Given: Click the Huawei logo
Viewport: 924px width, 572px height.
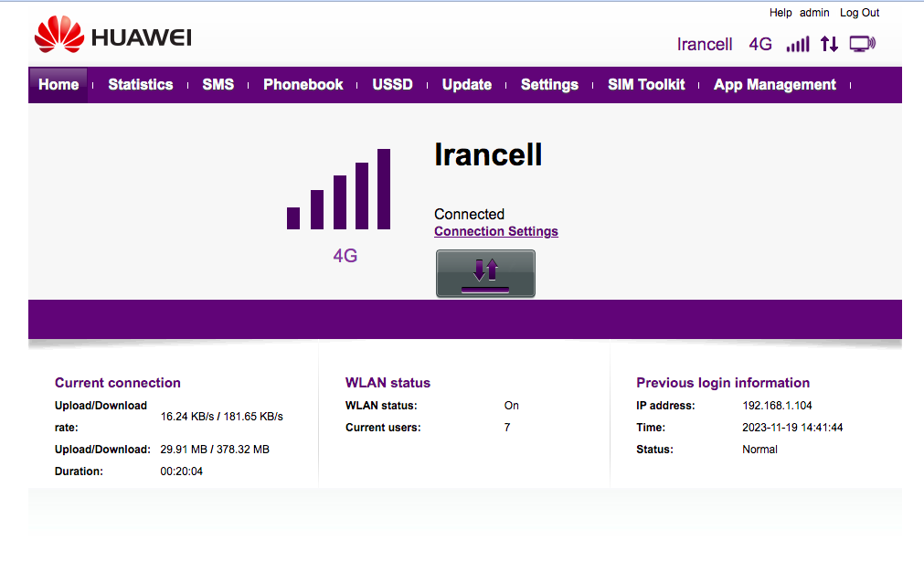Looking at the screenshot, I should [112, 34].
